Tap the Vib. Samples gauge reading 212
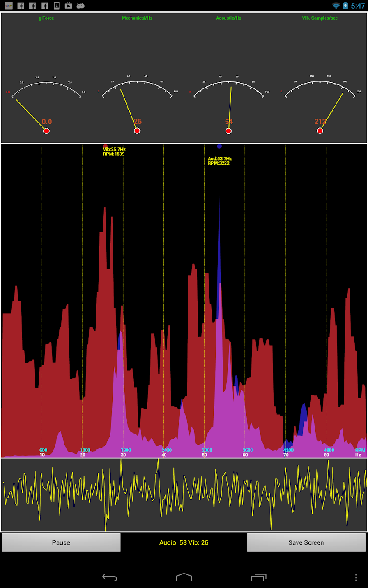368x588 pixels. 320,122
